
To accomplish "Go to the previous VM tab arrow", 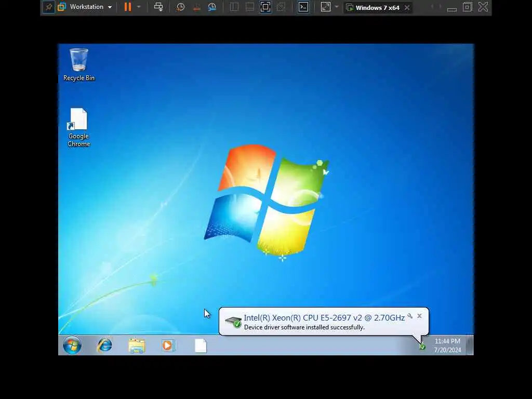I will click(x=432, y=7).
